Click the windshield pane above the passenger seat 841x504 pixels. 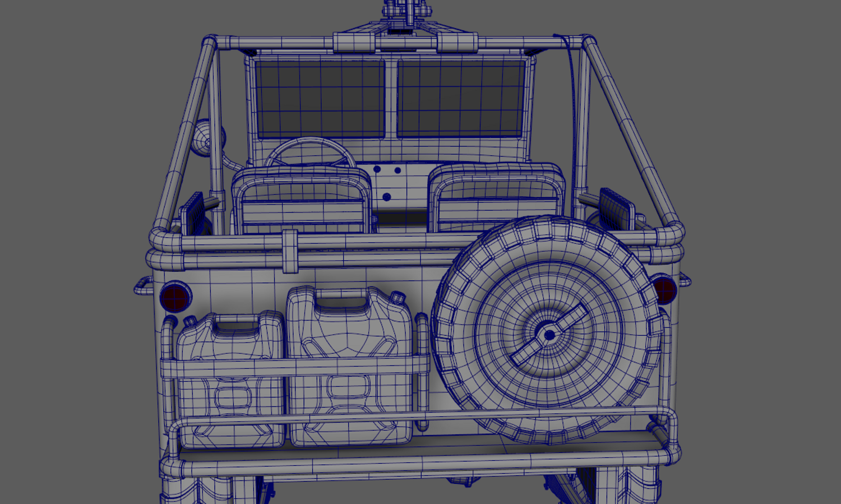point(461,98)
